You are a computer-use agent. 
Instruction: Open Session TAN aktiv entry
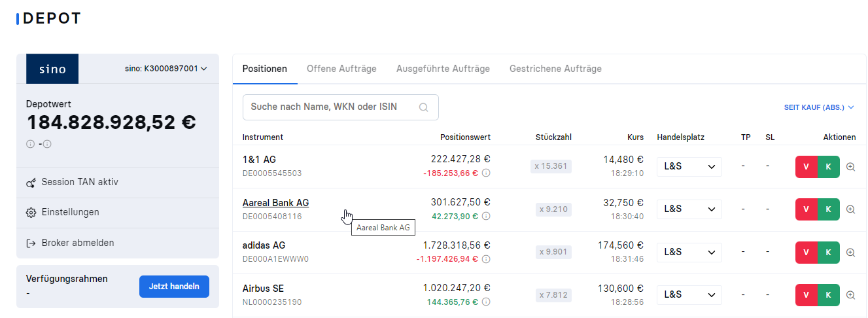coord(118,183)
